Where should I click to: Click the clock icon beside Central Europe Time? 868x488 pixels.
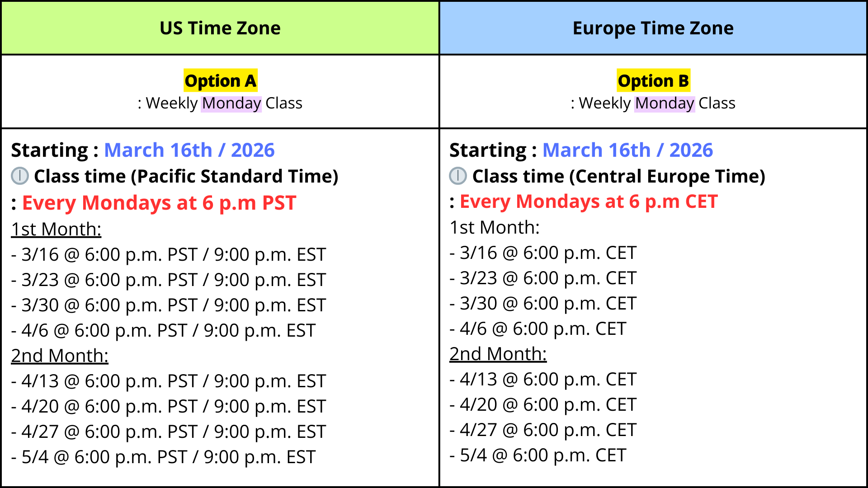click(458, 176)
